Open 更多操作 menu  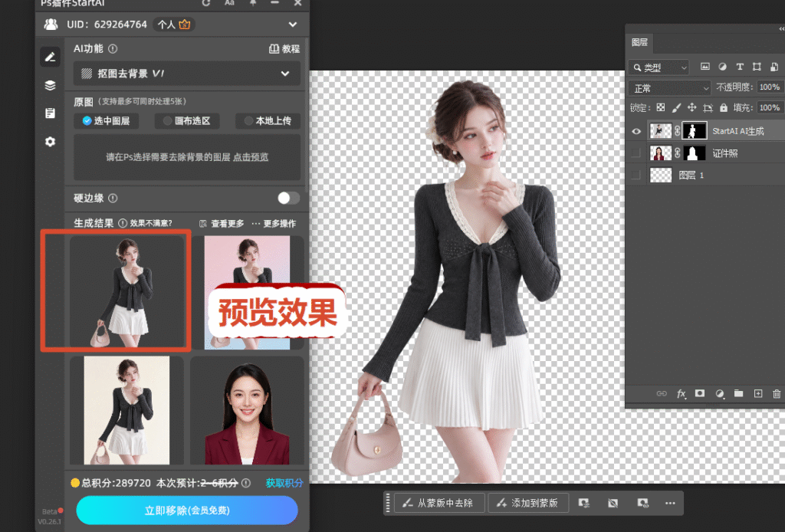coord(274,224)
